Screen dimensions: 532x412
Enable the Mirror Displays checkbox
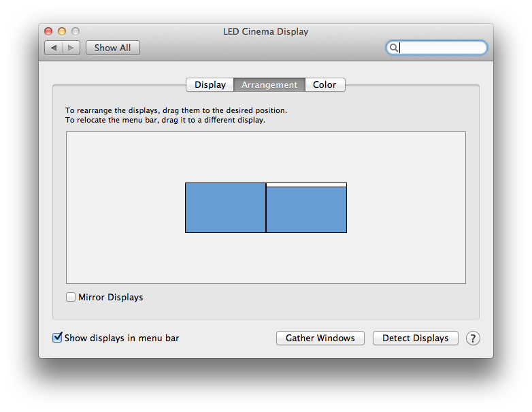71,297
